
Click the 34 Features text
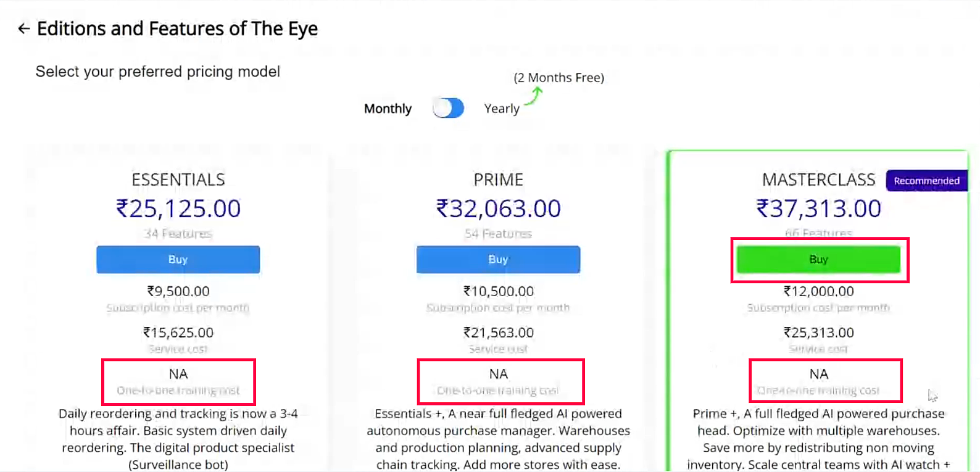click(x=178, y=234)
